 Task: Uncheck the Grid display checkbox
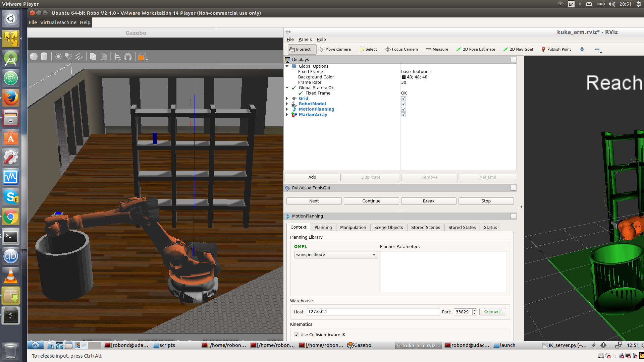point(404,99)
